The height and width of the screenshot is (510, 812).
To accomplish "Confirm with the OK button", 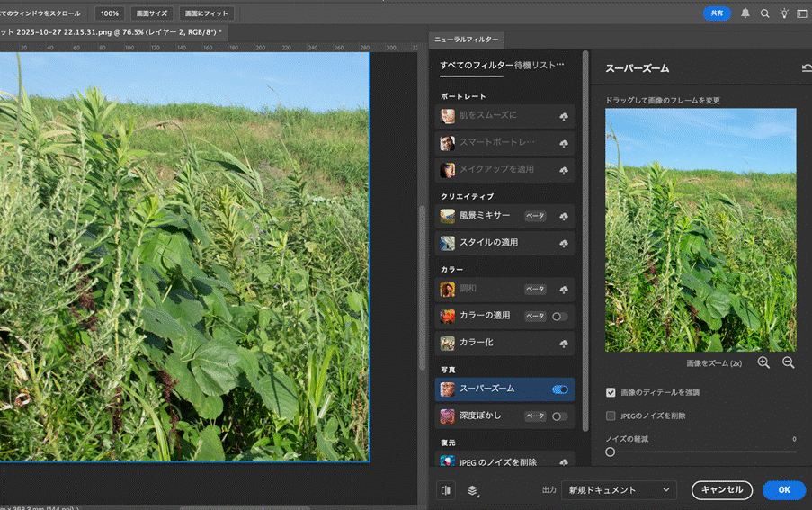I will click(x=784, y=490).
